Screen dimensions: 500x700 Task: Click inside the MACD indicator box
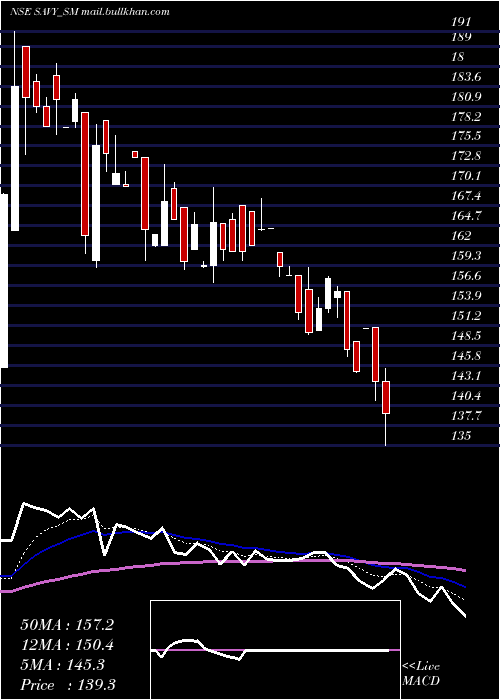(275, 650)
